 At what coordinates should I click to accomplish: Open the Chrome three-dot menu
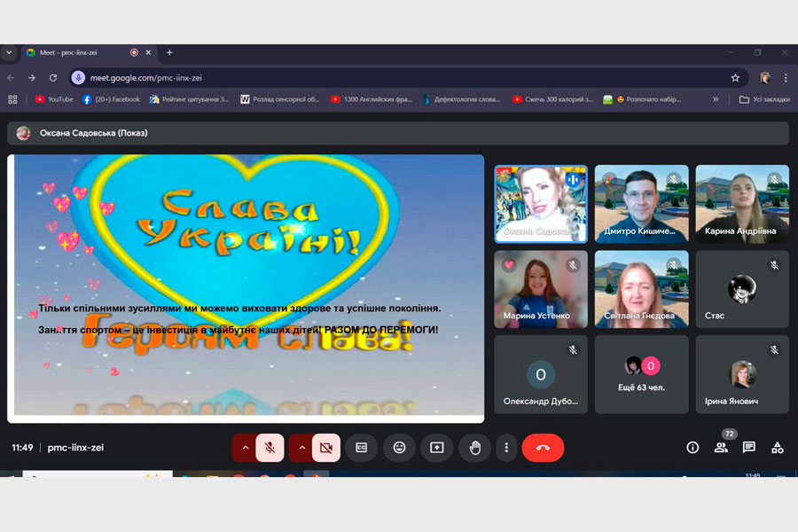pyautogui.click(x=786, y=78)
